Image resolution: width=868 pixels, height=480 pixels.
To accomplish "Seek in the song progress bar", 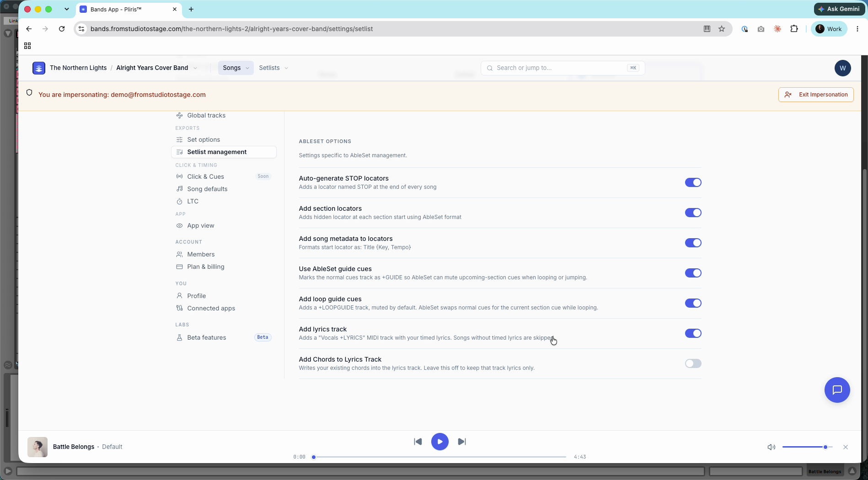I will point(440,457).
